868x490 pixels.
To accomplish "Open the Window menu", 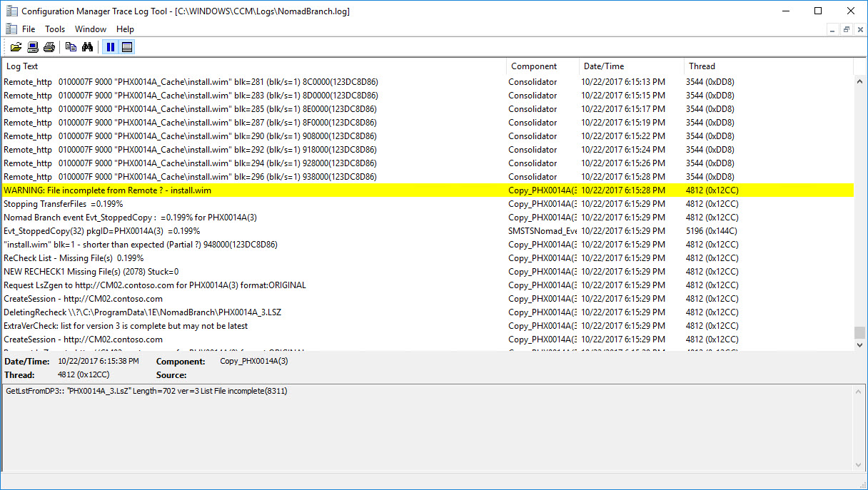I will click(91, 29).
